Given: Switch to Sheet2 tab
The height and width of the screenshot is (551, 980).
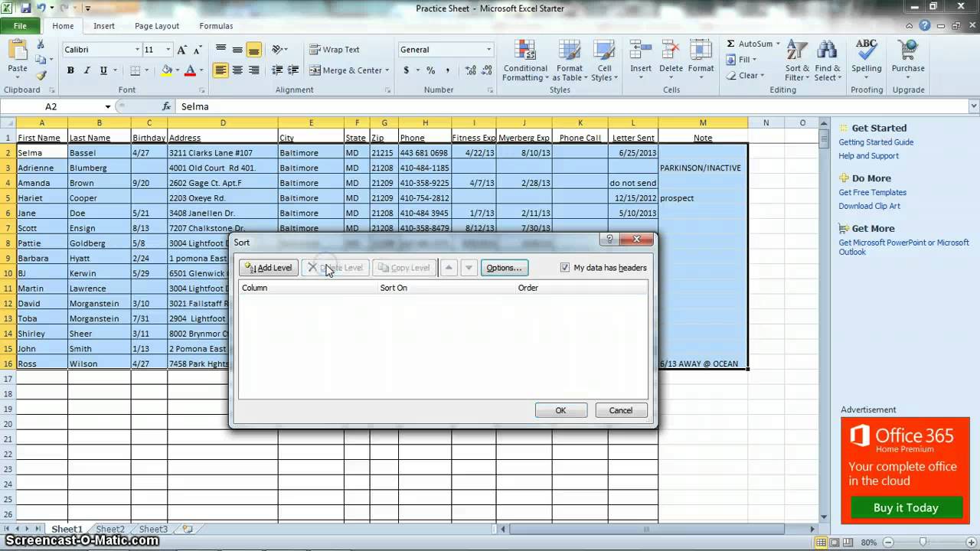Looking at the screenshot, I should (x=110, y=529).
